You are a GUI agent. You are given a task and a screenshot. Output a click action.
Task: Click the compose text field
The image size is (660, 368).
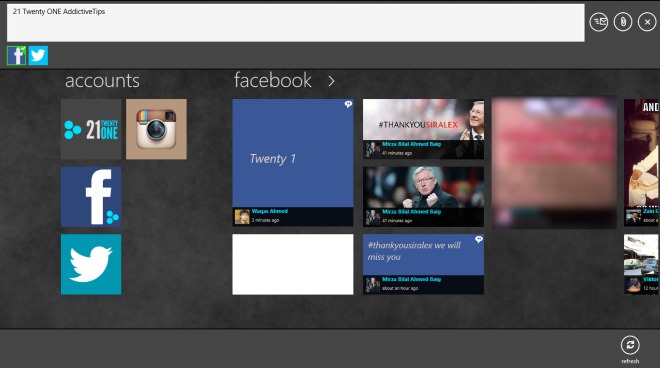[295, 23]
